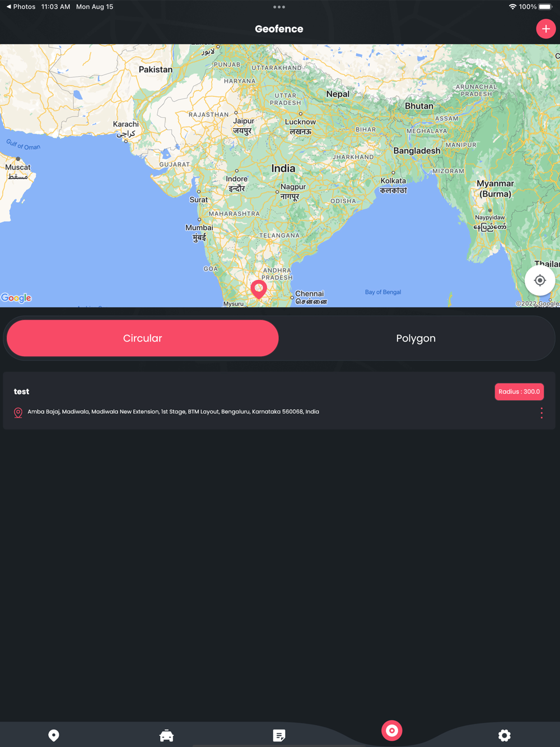Switch to Circular geofence type
The width and height of the screenshot is (560, 747).
142,338
